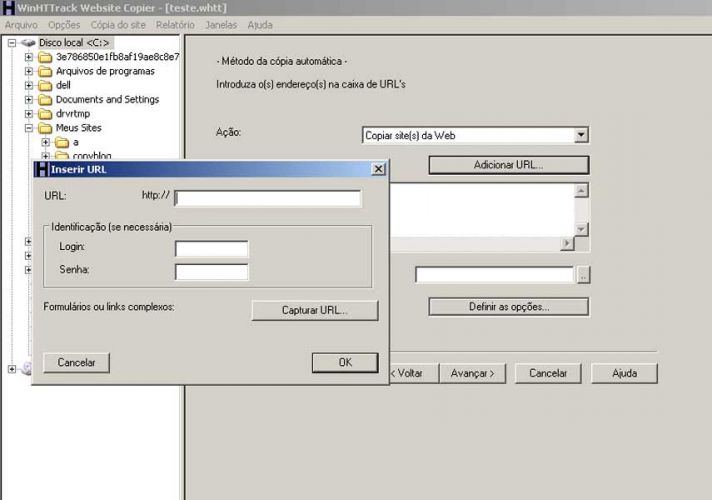Click the Documents and Settings folder icon
The width and height of the screenshot is (712, 500).
[x=45, y=99]
